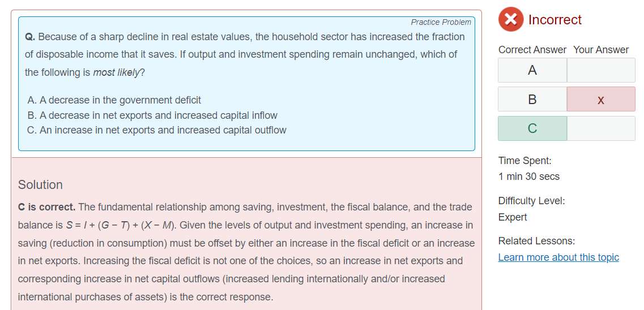Image resolution: width=644 pixels, height=310 pixels.
Task: Select the A cell under Correct Answer
Action: tap(532, 70)
